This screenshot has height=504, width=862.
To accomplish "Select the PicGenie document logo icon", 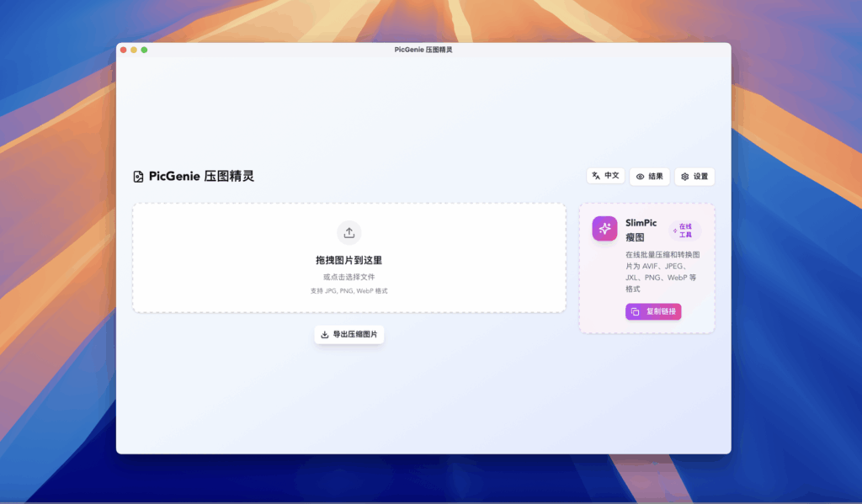I will [138, 175].
